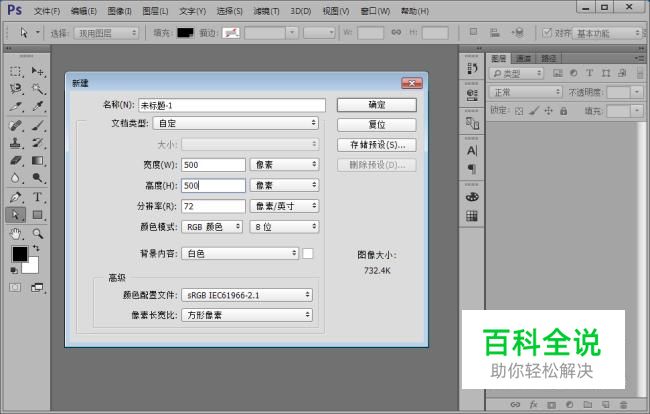The height and width of the screenshot is (414, 650).
Task: Select the Pen tool
Action: point(15,197)
